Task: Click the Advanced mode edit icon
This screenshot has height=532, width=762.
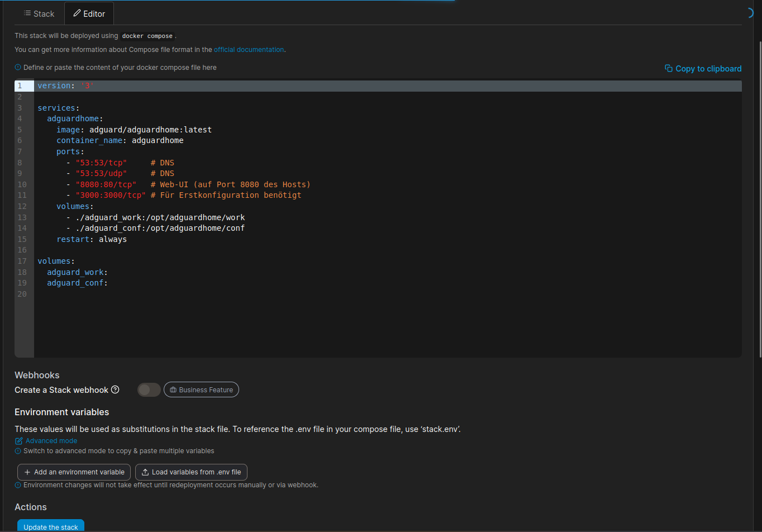Action: coord(18,441)
